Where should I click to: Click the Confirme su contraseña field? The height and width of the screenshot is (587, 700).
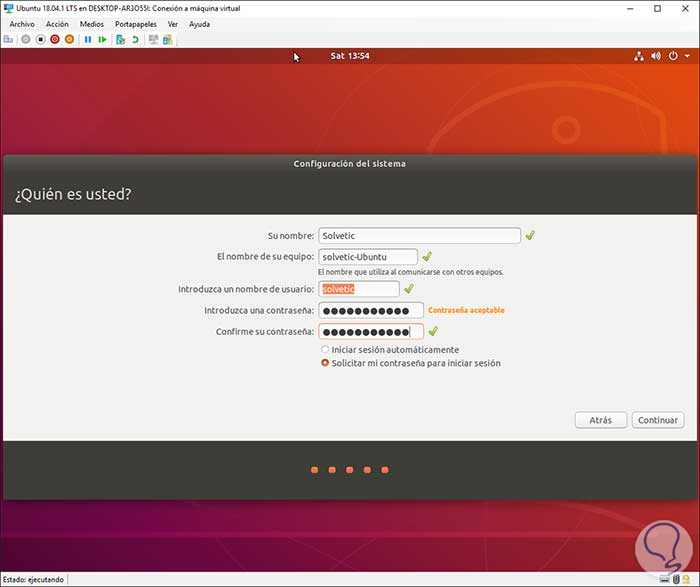[371, 332]
